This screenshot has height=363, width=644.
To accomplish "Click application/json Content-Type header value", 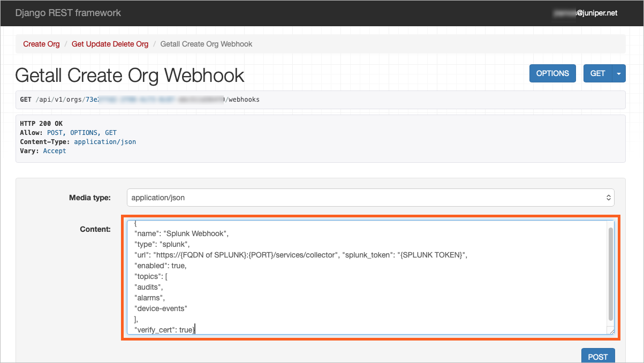I will point(105,142).
